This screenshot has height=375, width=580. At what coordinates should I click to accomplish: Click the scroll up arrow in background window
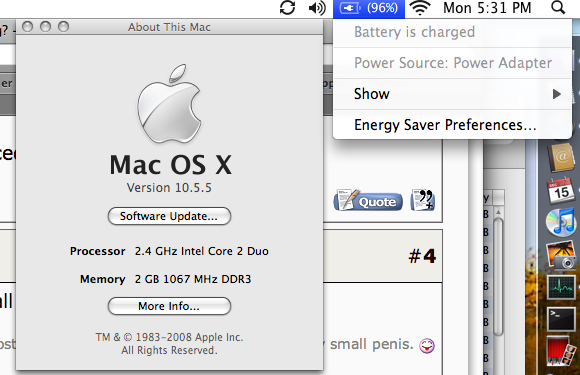498,212
